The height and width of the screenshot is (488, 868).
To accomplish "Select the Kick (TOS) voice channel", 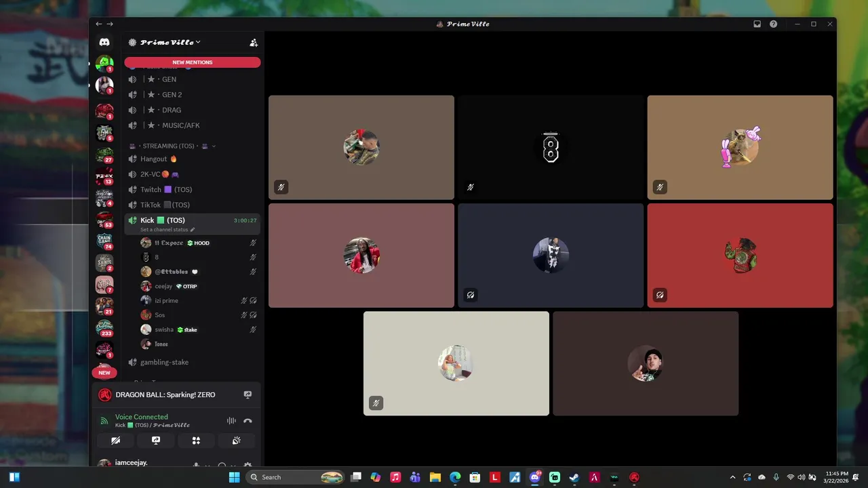I will pyautogui.click(x=193, y=224).
